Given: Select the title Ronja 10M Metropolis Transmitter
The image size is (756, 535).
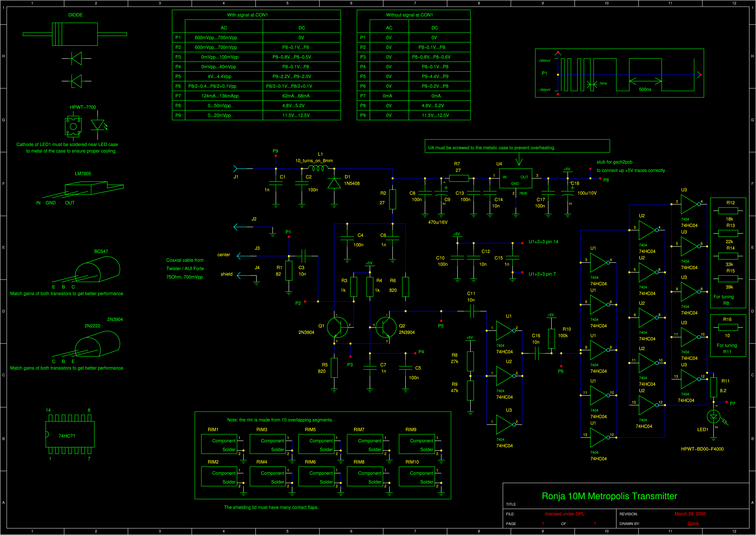Looking at the screenshot, I should (x=609, y=496).
